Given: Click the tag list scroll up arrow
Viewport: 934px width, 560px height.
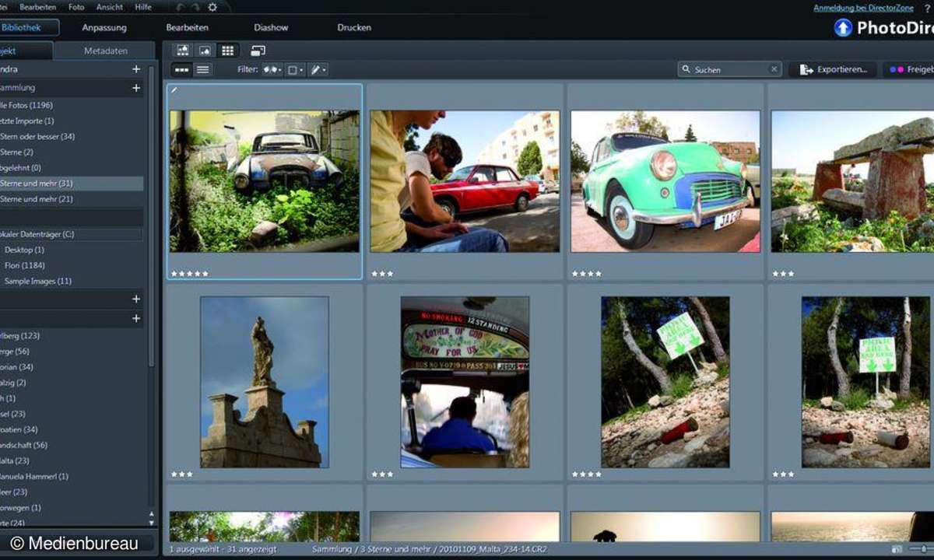Looking at the screenshot, I should tap(151, 514).
